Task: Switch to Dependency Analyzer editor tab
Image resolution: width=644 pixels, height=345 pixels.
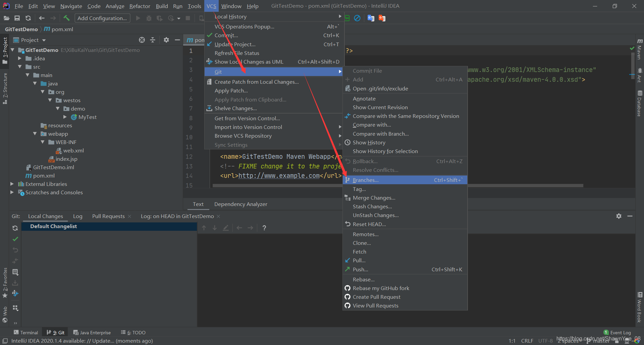Action: tap(241, 204)
